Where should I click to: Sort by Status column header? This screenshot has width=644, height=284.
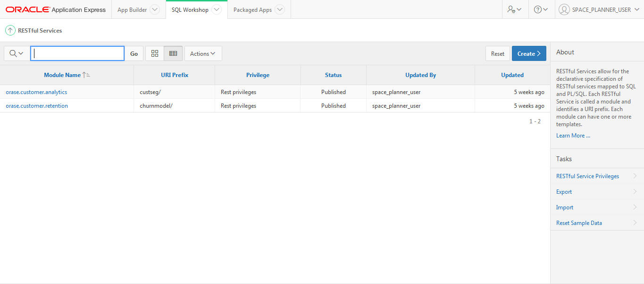tap(333, 75)
